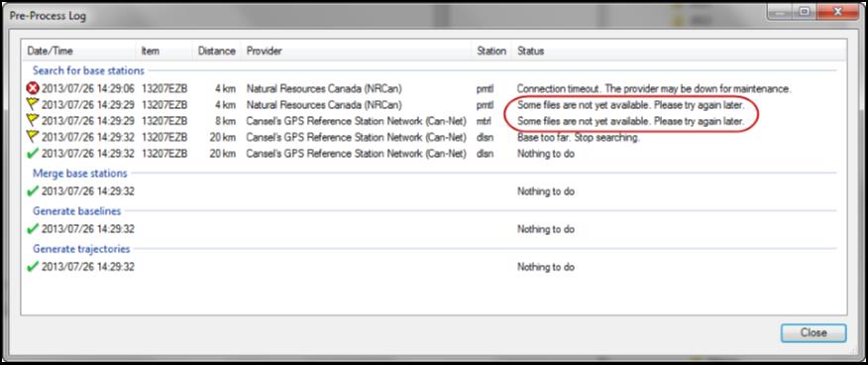
Task: Select the 'Base too far. Stop searching.' status
Action: click(579, 137)
